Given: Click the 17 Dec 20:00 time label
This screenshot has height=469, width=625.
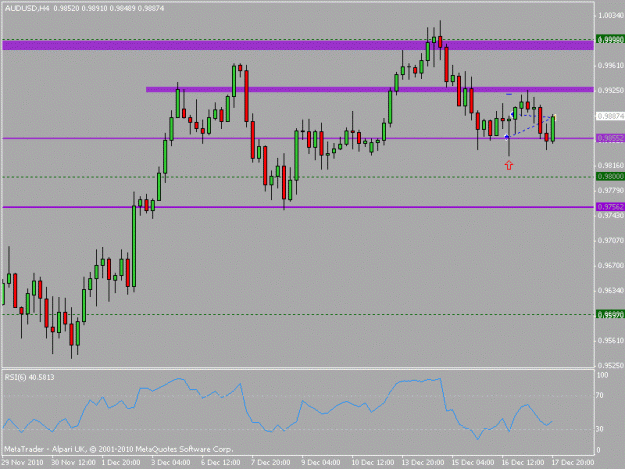Looking at the screenshot, I should pos(573,463).
